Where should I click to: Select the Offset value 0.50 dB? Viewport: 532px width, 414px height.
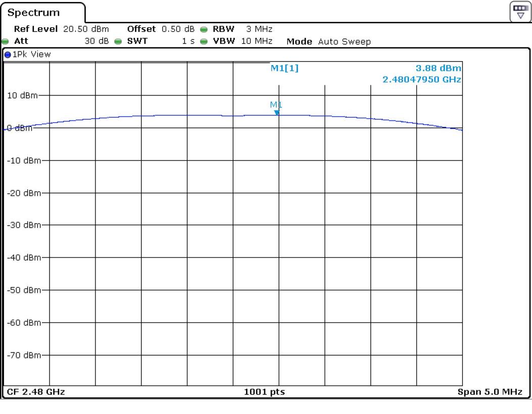click(178, 29)
